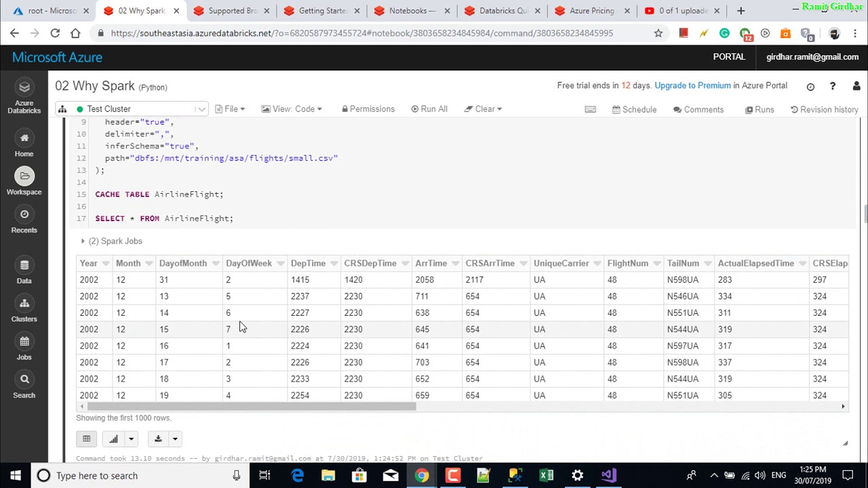This screenshot has height=488, width=868.
Task: Open Clusters in the sidebar
Action: click(x=24, y=309)
